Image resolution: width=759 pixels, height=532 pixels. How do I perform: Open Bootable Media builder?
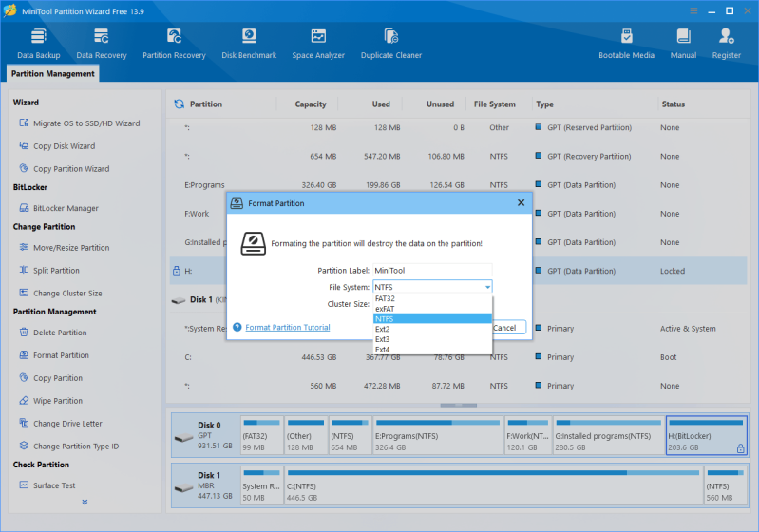point(626,44)
